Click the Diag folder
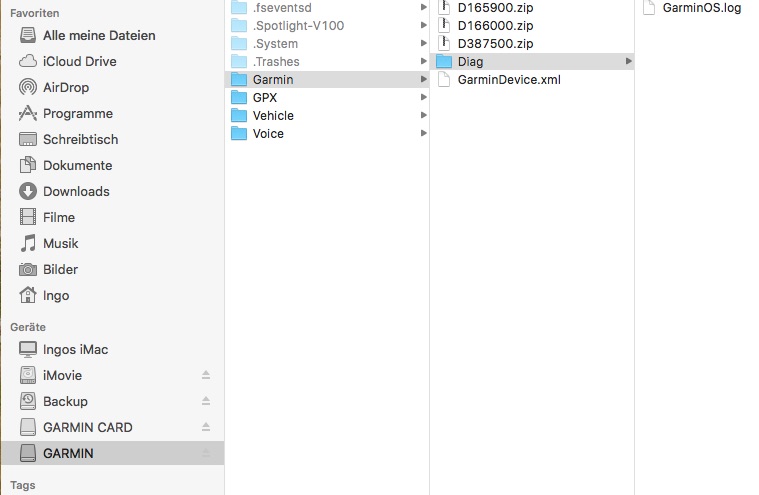 [x=470, y=61]
